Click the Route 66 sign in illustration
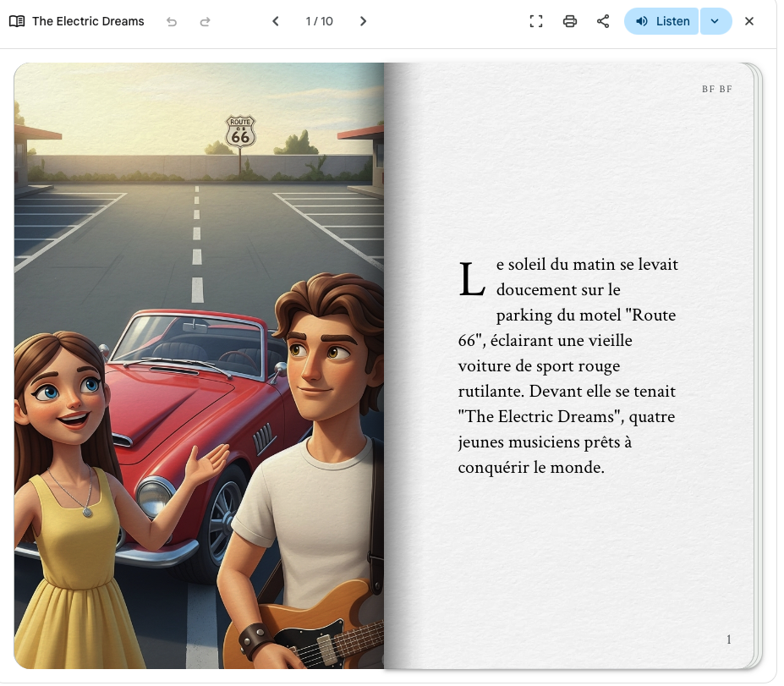784x686 pixels. [240, 132]
